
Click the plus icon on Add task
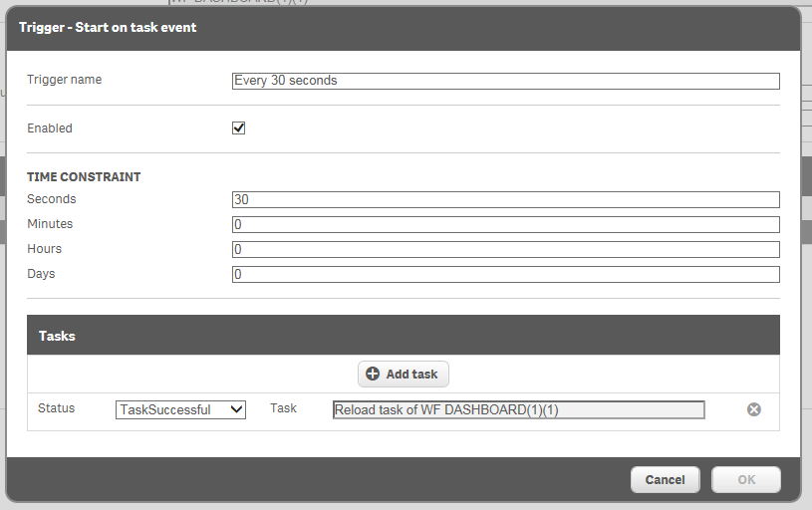[x=373, y=375]
